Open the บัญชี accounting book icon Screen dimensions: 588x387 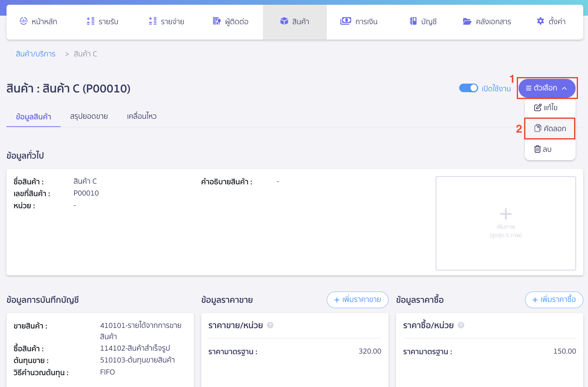(x=413, y=21)
